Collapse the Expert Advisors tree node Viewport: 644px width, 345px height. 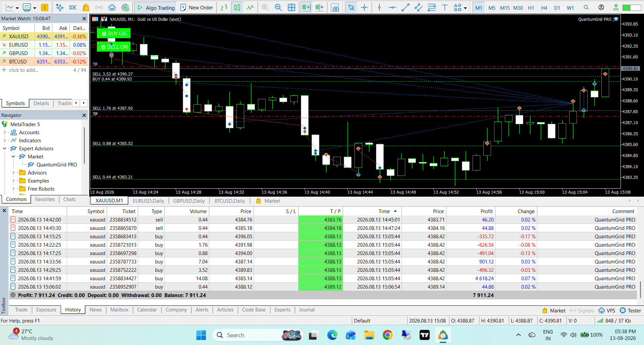pos(5,148)
